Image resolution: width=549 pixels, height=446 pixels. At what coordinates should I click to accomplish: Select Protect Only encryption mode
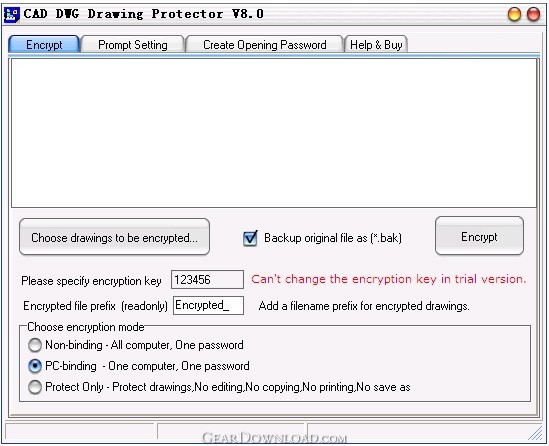[35, 387]
